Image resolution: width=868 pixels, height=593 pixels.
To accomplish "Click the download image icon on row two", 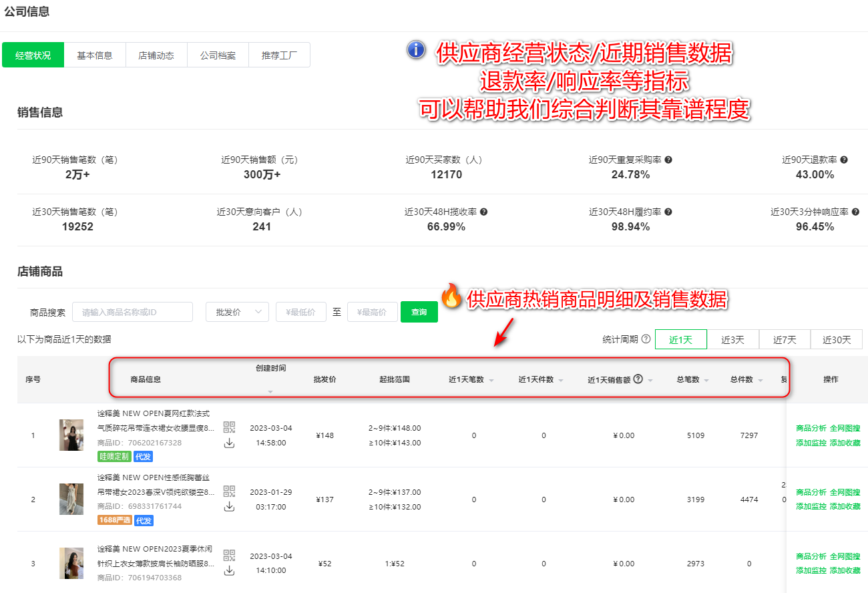I will pyautogui.click(x=229, y=505).
